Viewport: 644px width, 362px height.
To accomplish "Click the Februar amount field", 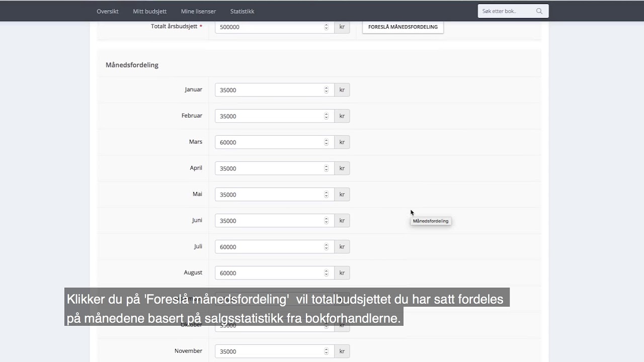I will click(275, 116).
